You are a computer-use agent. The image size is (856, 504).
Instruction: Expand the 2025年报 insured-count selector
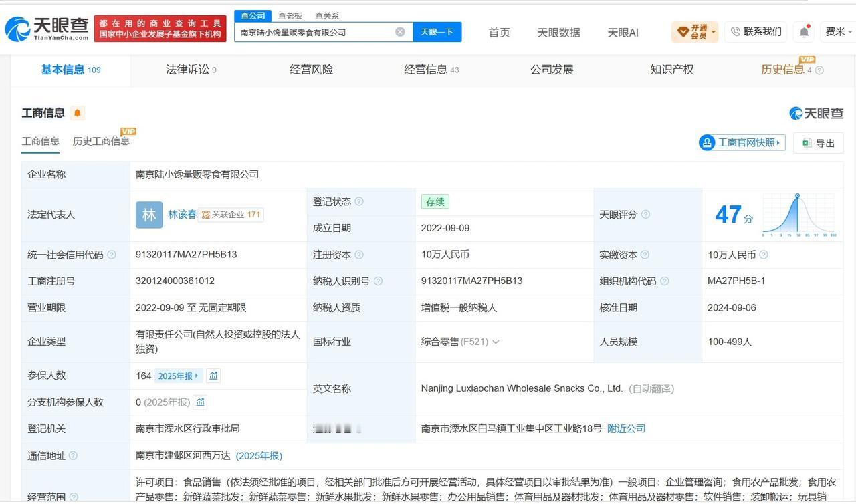coord(179,376)
